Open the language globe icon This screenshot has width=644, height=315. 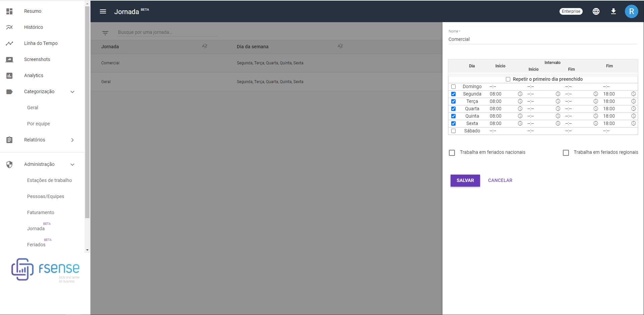pos(596,11)
